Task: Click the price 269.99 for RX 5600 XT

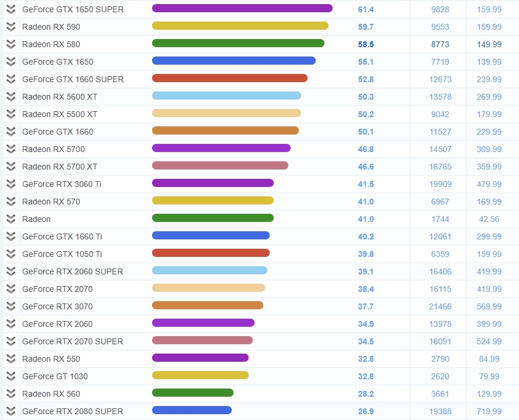Action: pos(489,97)
